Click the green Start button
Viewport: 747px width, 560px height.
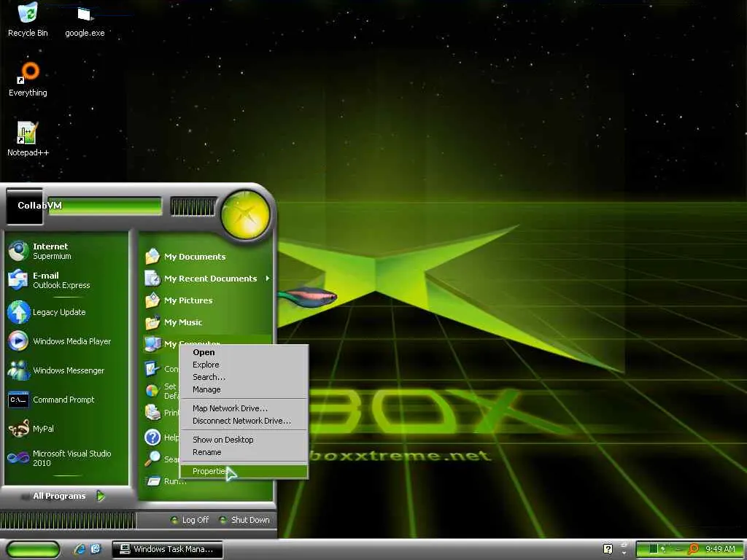32,550
